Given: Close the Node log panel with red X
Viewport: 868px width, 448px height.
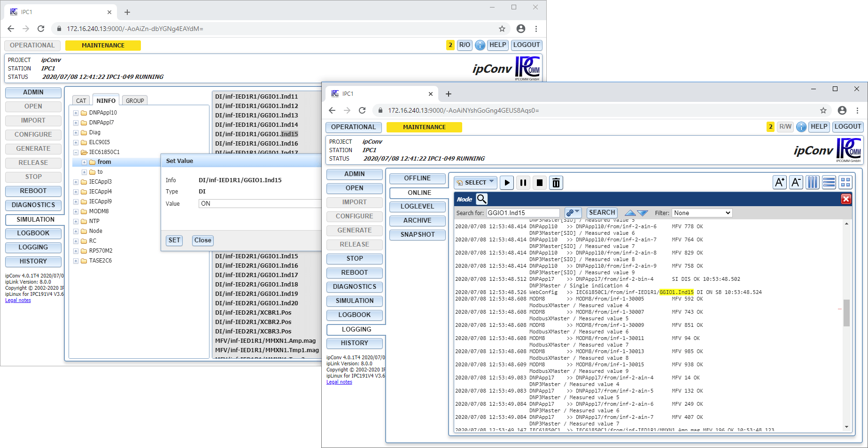Looking at the screenshot, I should coord(846,199).
